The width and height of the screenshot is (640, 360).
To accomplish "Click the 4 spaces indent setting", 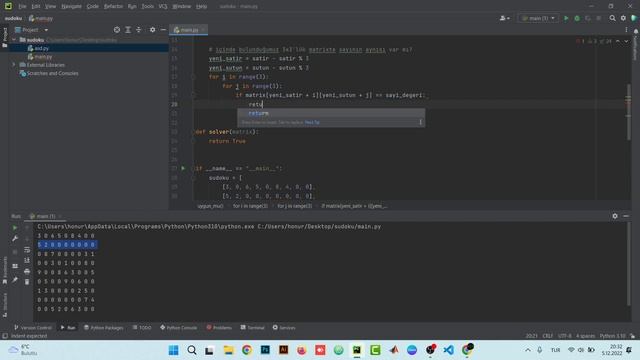I will click(x=585, y=336).
